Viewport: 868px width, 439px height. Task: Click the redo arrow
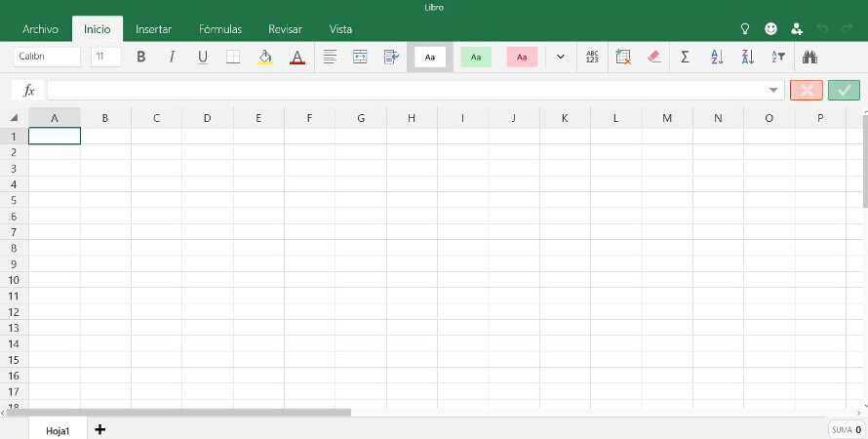click(847, 29)
